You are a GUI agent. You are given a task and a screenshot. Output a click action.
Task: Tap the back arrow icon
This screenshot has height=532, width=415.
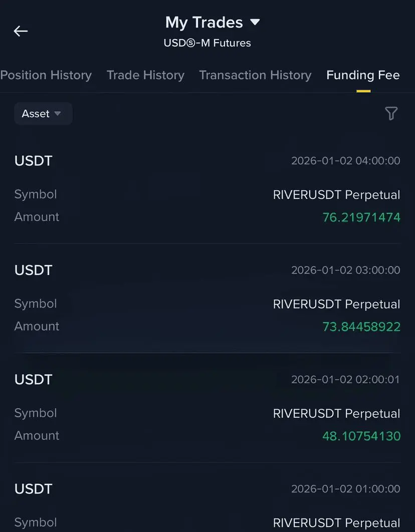(21, 31)
